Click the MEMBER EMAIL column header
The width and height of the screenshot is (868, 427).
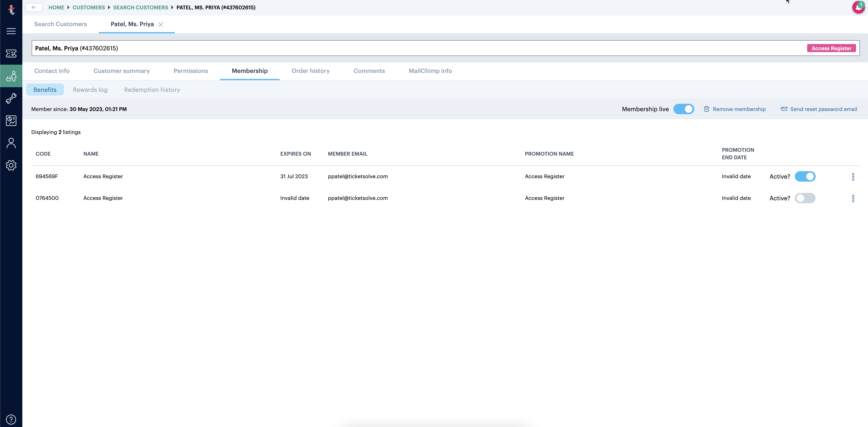[x=347, y=154]
